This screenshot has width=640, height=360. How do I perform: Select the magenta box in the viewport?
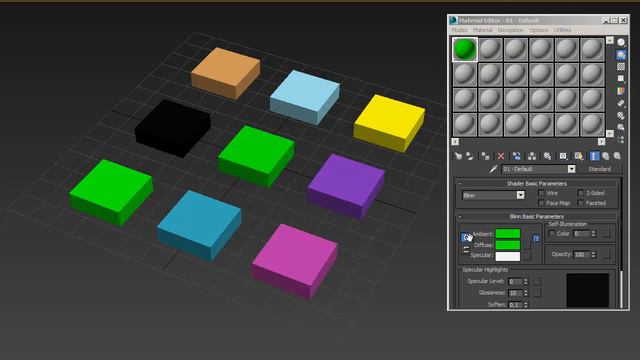tap(295, 261)
